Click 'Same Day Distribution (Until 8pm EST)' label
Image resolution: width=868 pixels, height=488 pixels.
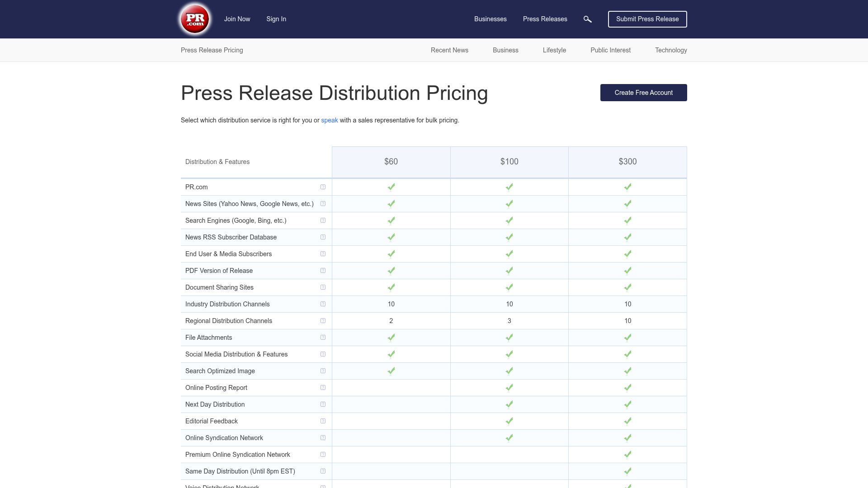click(x=240, y=471)
